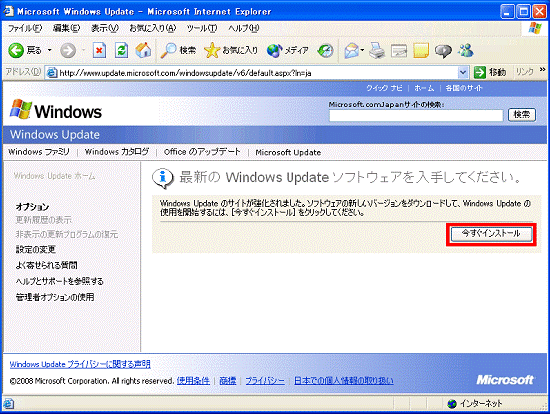Click the Messenger people icon

click(465, 51)
